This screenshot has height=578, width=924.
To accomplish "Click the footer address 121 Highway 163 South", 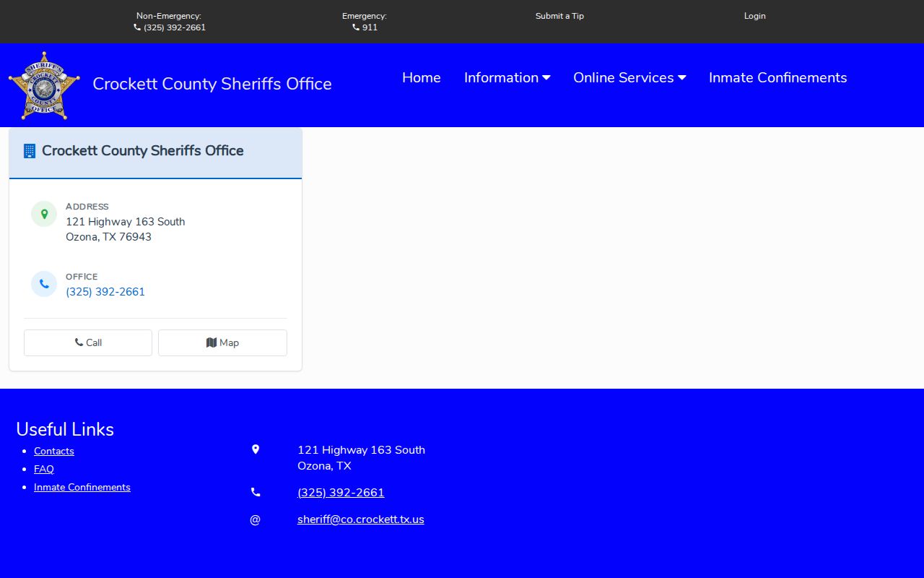I will point(361,450).
